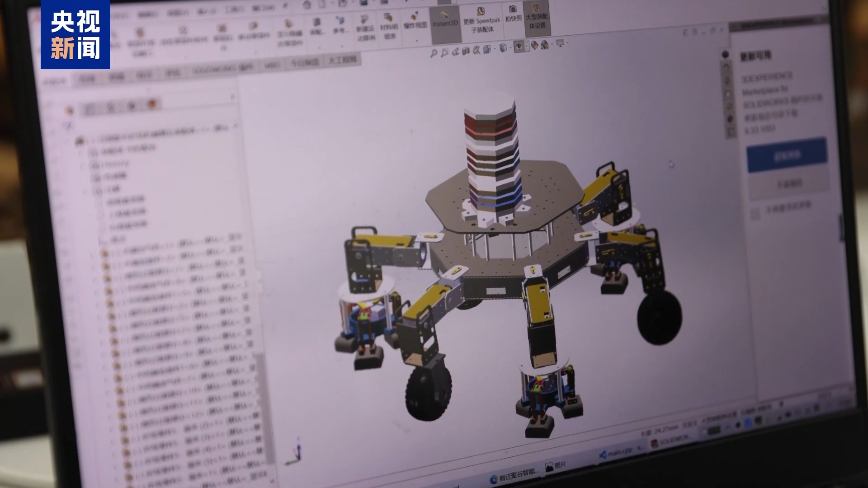Expand the Hide/Show Items dropdown arrow
Screen dimensions: 868x488
[x=527, y=46]
